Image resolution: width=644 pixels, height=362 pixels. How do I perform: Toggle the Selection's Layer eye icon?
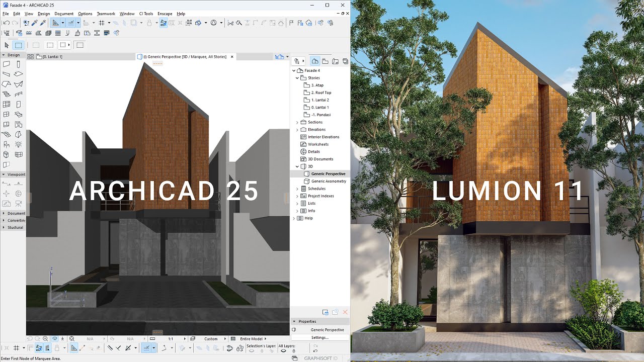tap(252, 350)
